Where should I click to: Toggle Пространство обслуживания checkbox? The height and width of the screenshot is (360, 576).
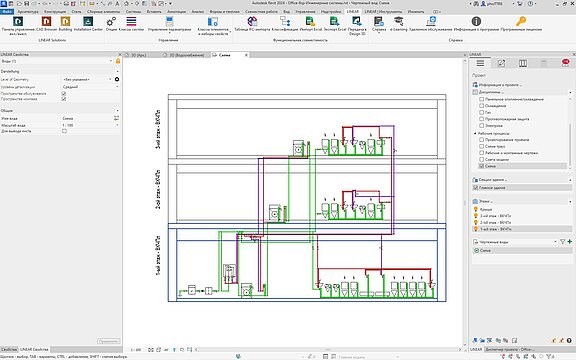click(64, 94)
